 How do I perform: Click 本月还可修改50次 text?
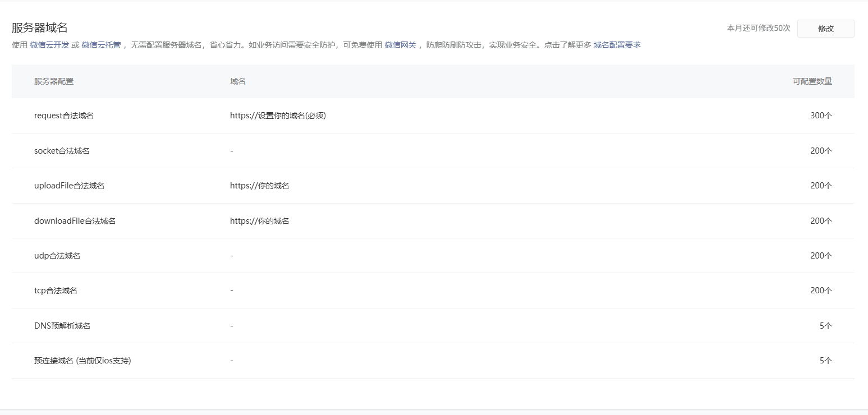[759, 28]
